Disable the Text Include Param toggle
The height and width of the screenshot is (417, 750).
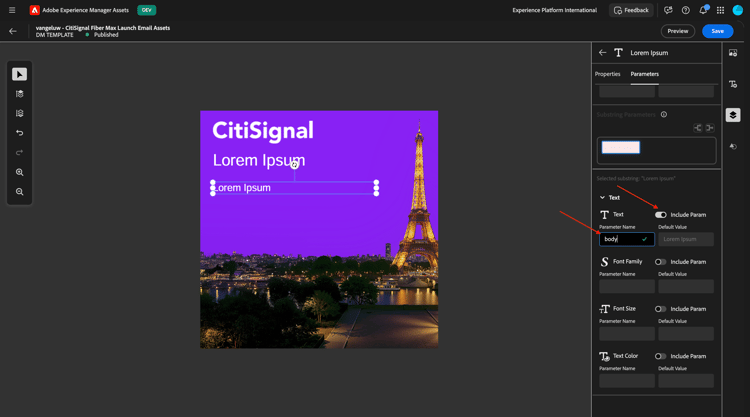click(x=661, y=215)
